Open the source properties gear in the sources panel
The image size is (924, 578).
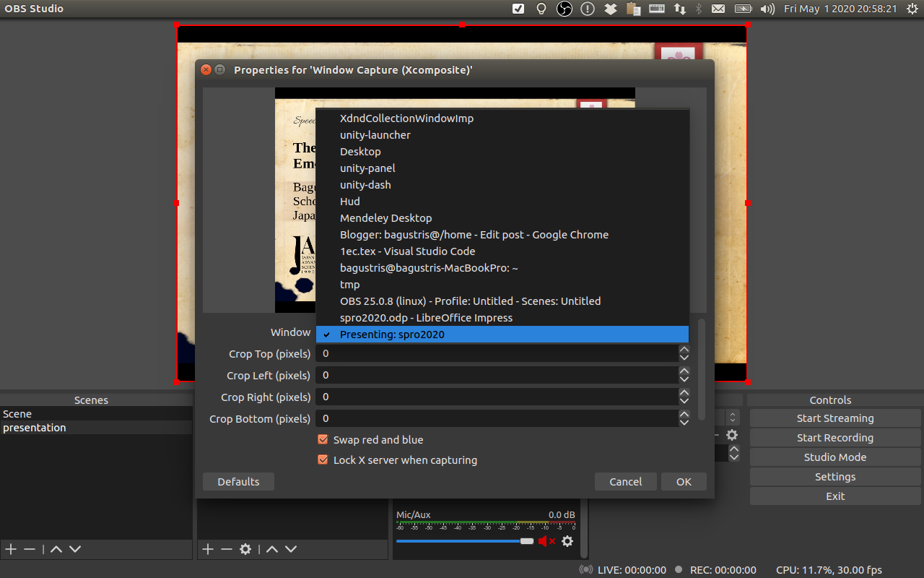pyautogui.click(x=245, y=549)
